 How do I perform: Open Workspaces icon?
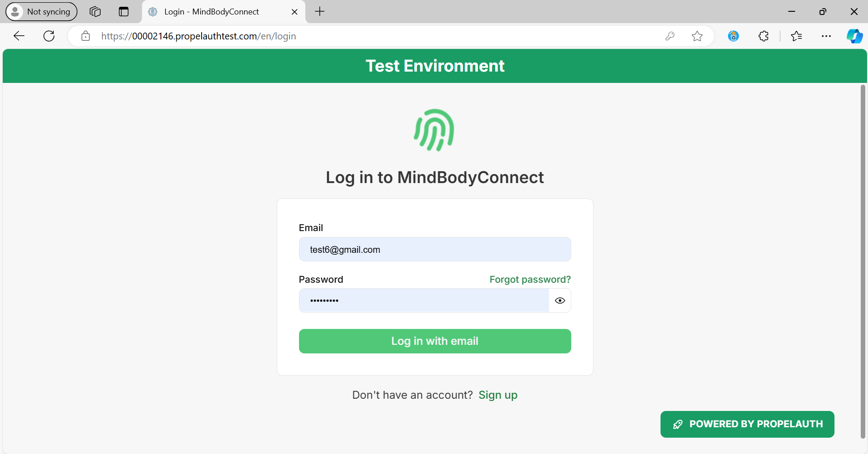95,12
